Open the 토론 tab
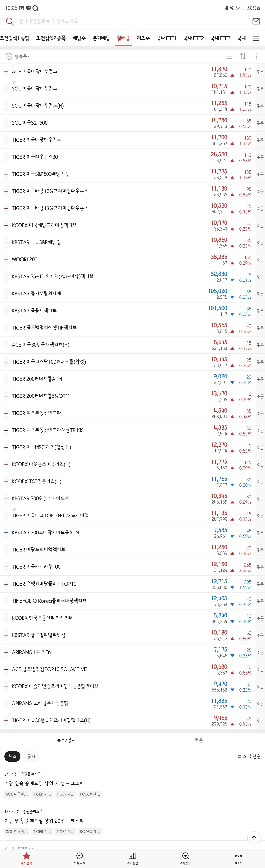This screenshot has width=265, height=868. [x=199, y=740]
